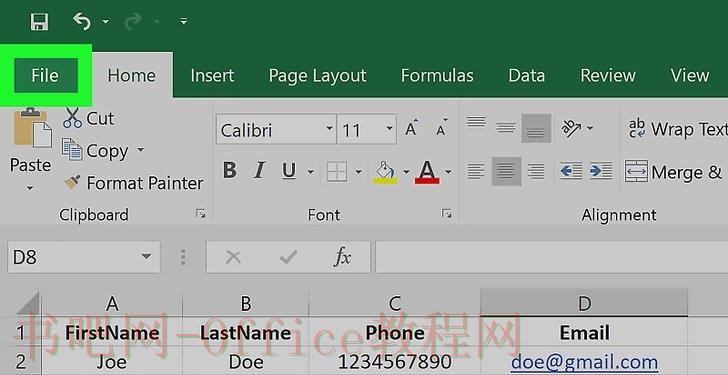The image size is (728, 375).
Task: Open the doe@gmail.com email link
Action: (584, 362)
